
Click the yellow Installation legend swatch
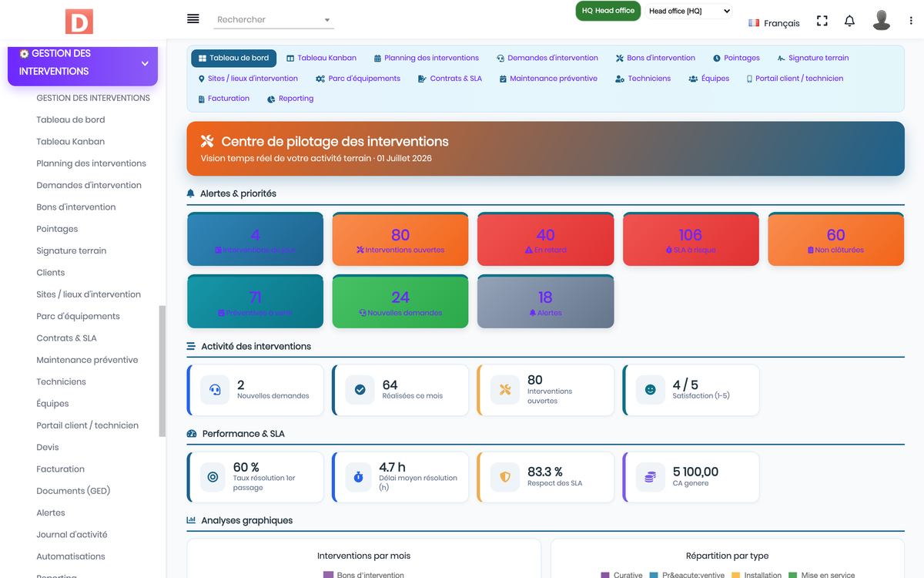[735, 575]
